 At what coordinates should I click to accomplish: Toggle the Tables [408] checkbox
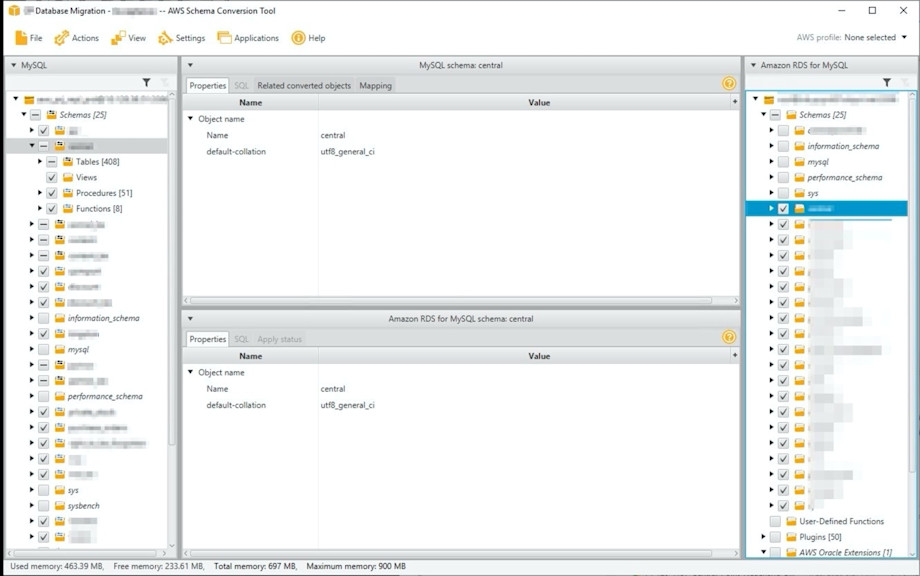(52, 161)
